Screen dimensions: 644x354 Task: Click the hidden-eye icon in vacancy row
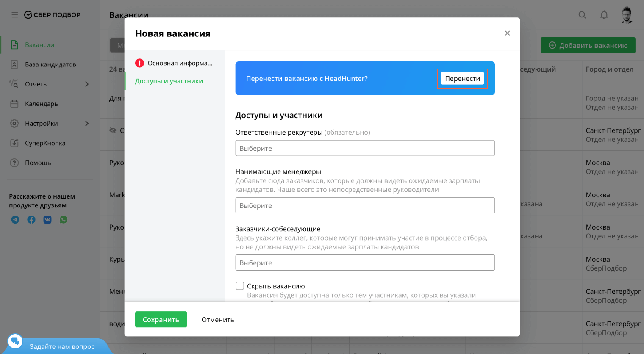113,130
